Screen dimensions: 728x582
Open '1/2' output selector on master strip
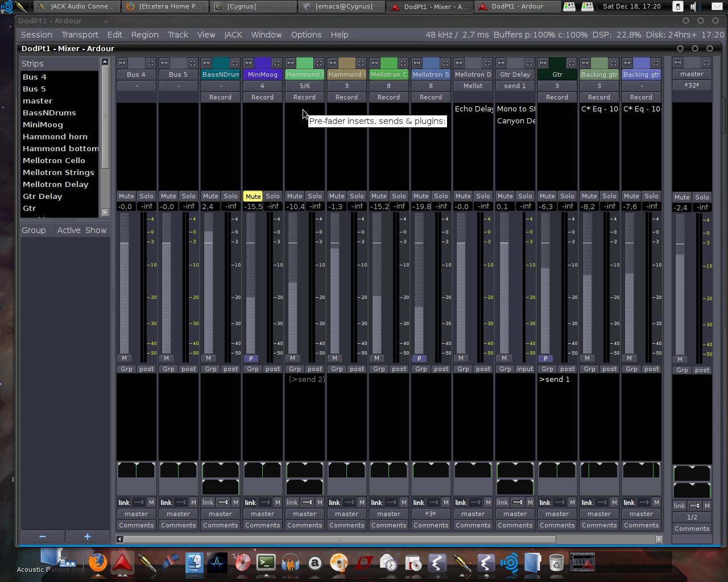[692, 517]
